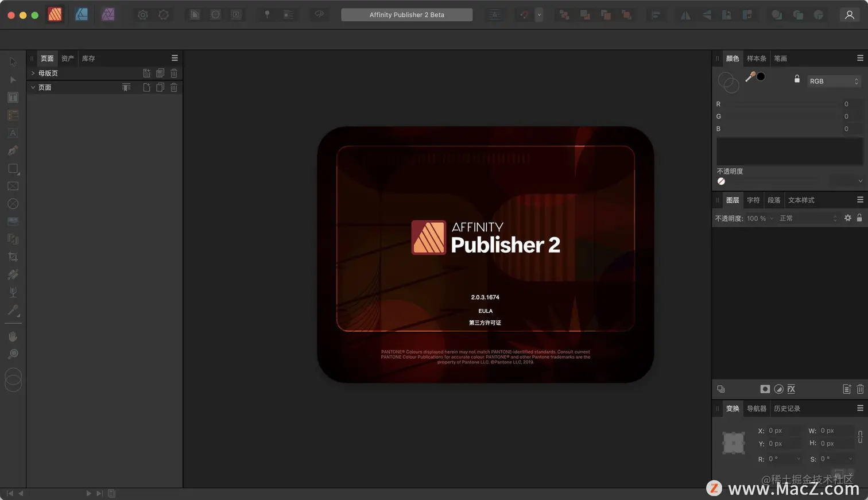Switch to the 笔画 tab

tap(780, 59)
